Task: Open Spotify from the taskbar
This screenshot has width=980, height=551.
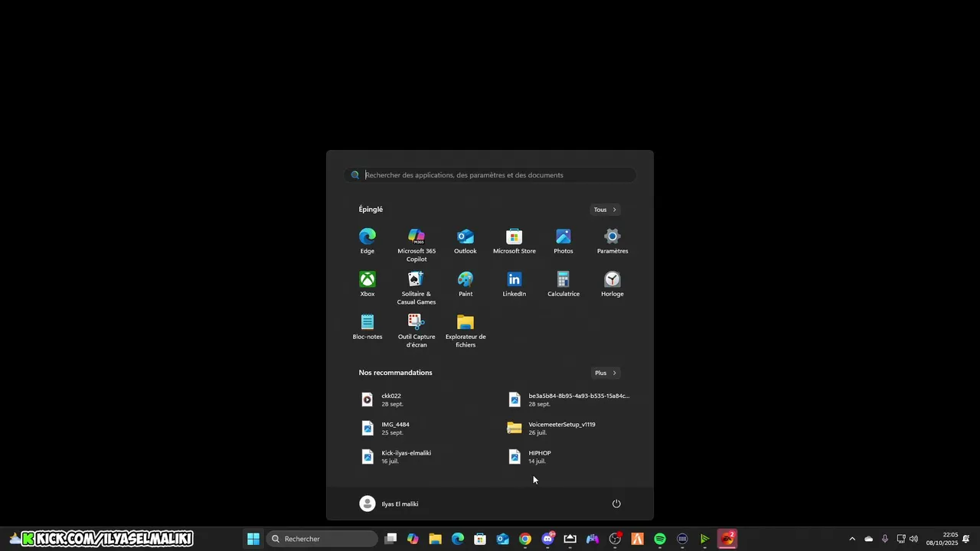Action: tap(660, 539)
